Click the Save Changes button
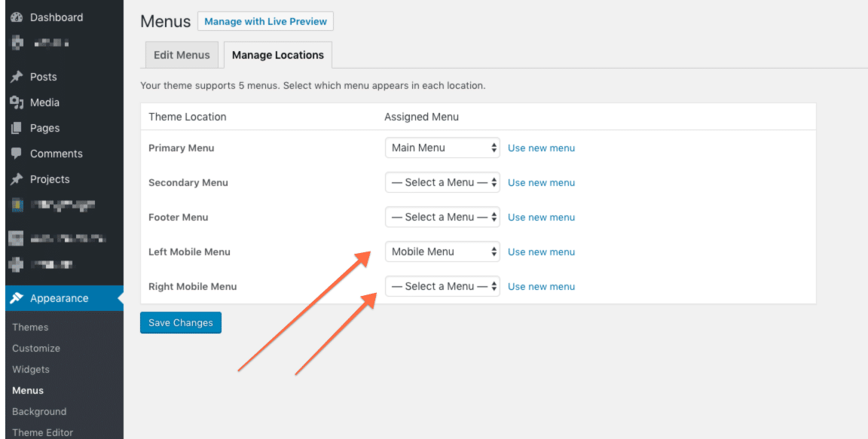868x439 pixels. click(181, 323)
